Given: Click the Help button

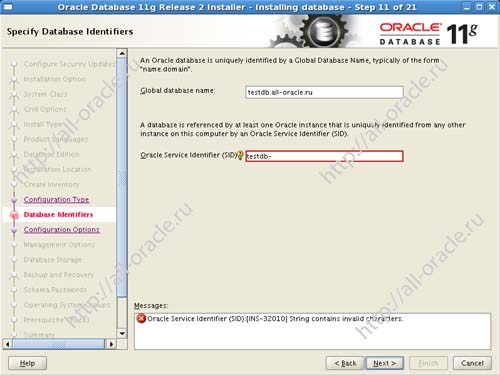Looking at the screenshot, I should click(27, 363).
